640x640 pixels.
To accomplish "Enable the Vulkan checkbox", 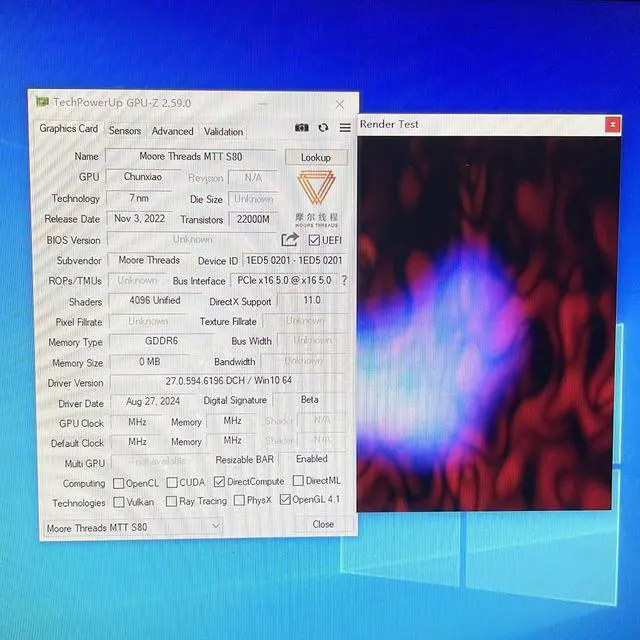I will [x=119, y=502].
